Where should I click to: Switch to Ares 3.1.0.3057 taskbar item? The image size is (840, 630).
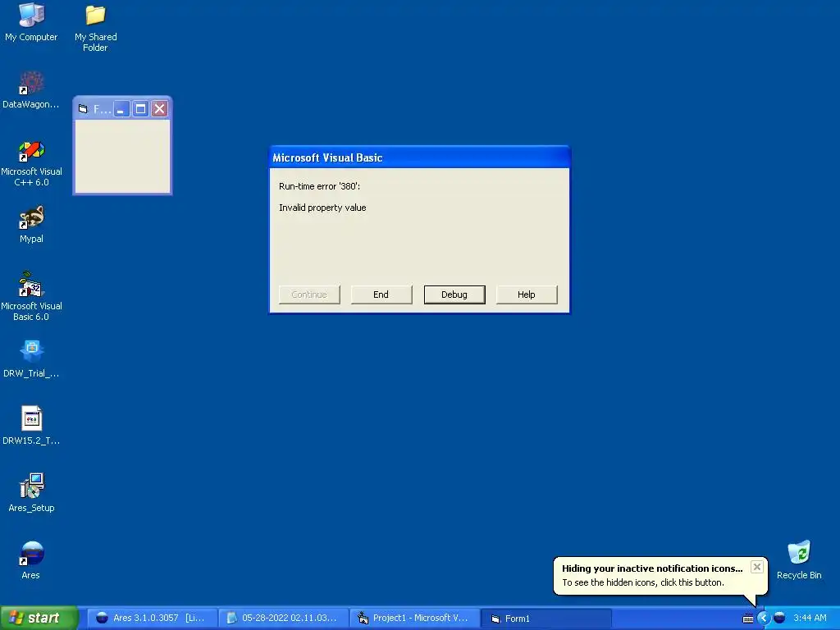coord(151,619)
